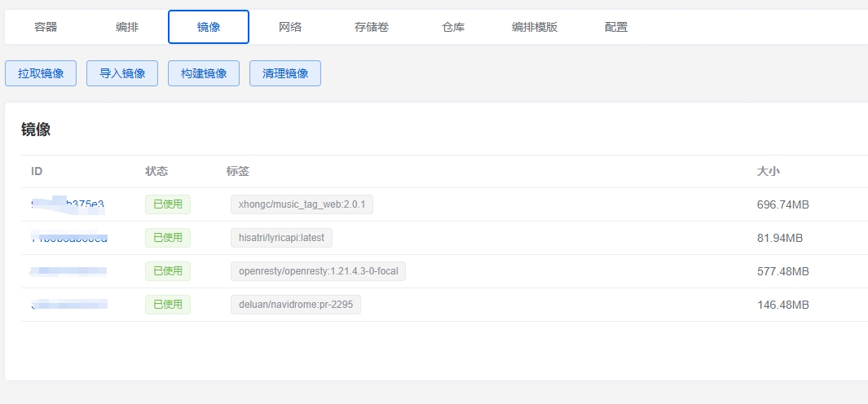Viewport: 868px width, 404px height.
Task: Click the 构建镜像 button
Action: click(x=204, y=73)
